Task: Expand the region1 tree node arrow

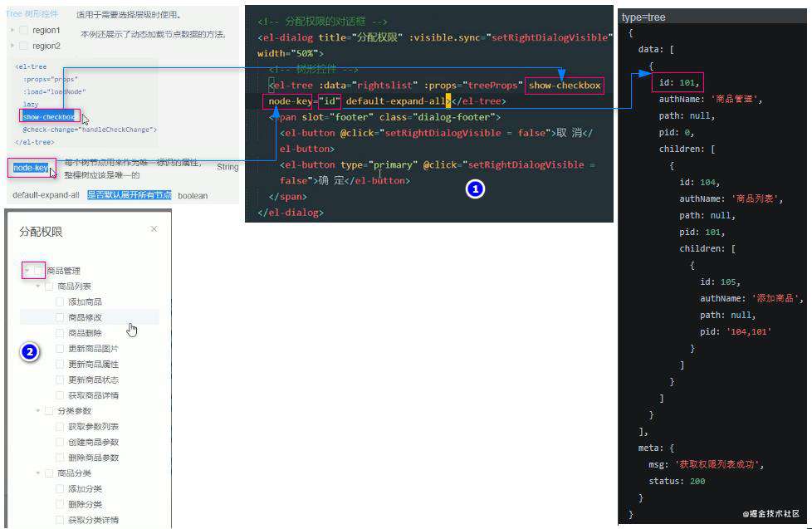Action: click(12, 31)
